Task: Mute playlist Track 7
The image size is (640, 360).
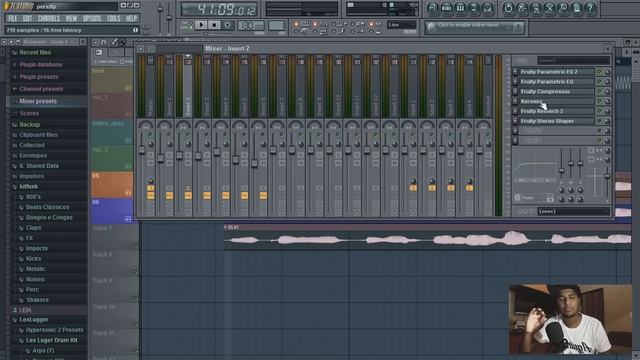Action: [x=135, y=245]
